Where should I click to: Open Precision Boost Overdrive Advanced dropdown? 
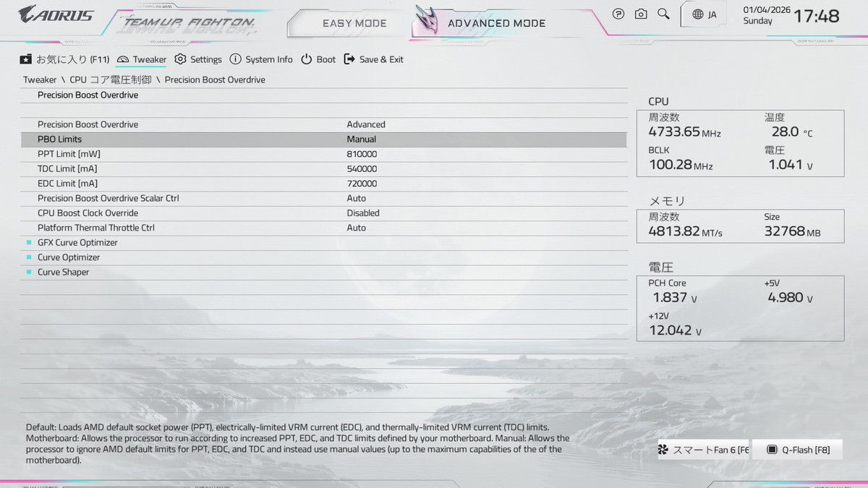(366, 124)
